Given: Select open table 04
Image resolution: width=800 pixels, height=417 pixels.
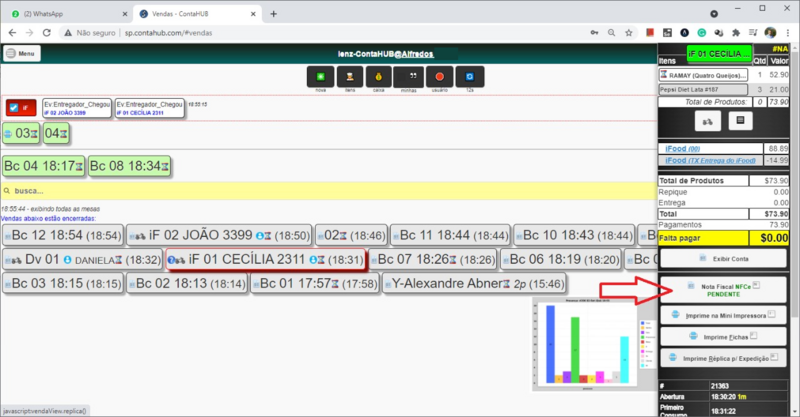Looking at the screenshot, I should tap(56, 134).
